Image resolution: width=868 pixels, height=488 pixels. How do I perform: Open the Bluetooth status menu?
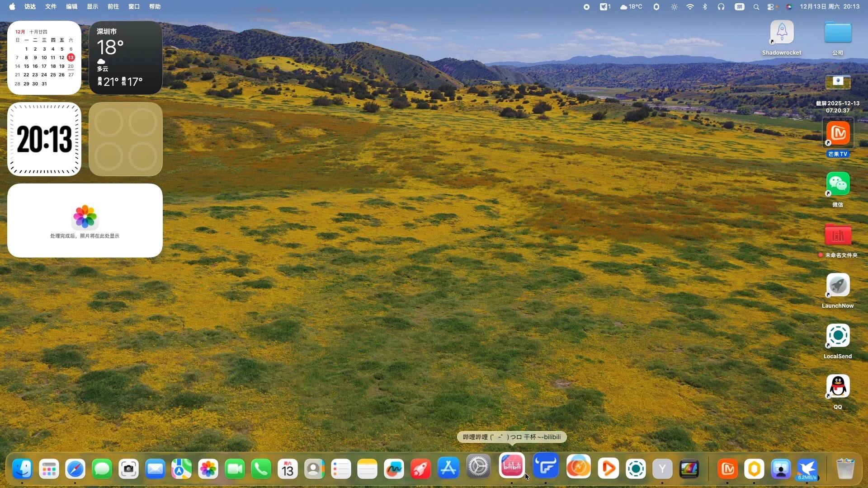[705, 6]
